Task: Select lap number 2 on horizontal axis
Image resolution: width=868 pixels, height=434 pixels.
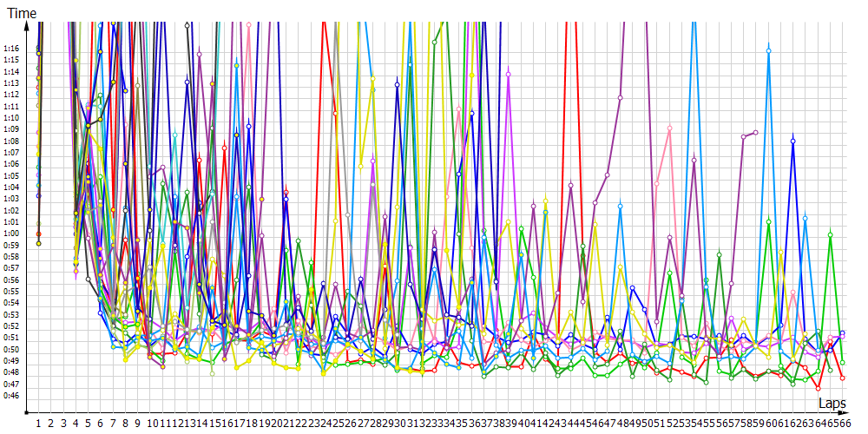Action: click(51, 424)
